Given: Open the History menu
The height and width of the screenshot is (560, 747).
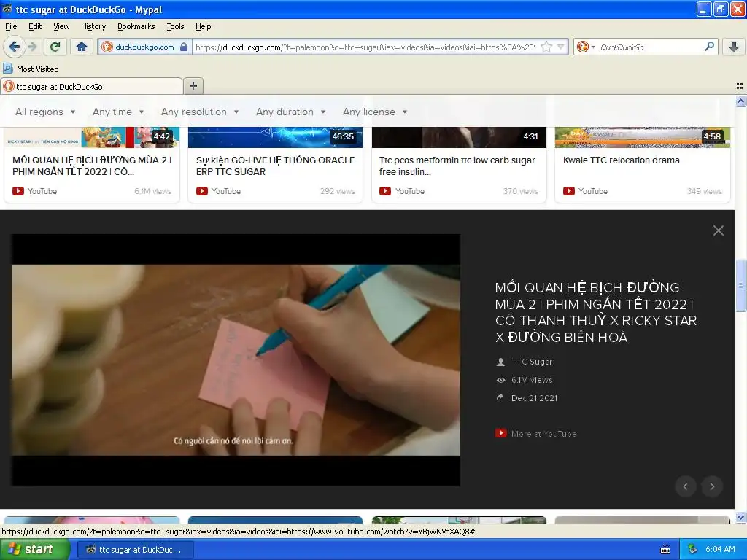Looking at the screenshot, I should click(93, 26).
